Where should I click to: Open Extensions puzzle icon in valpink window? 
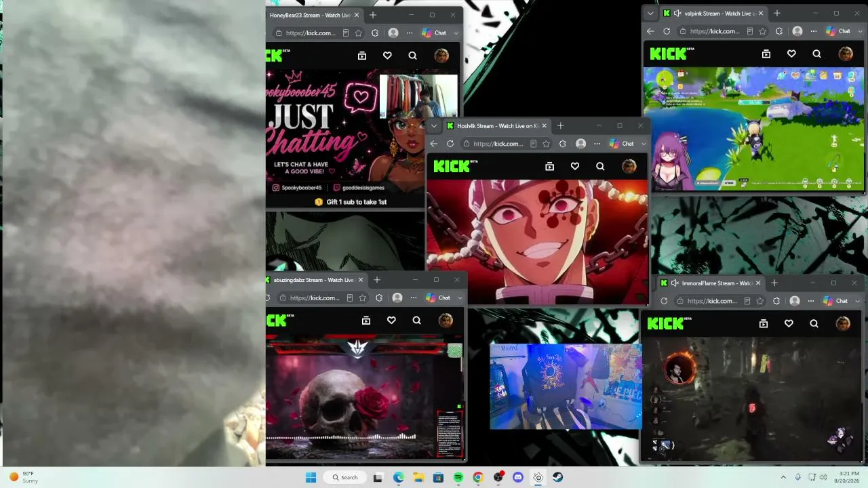click(x=779, y=31)
